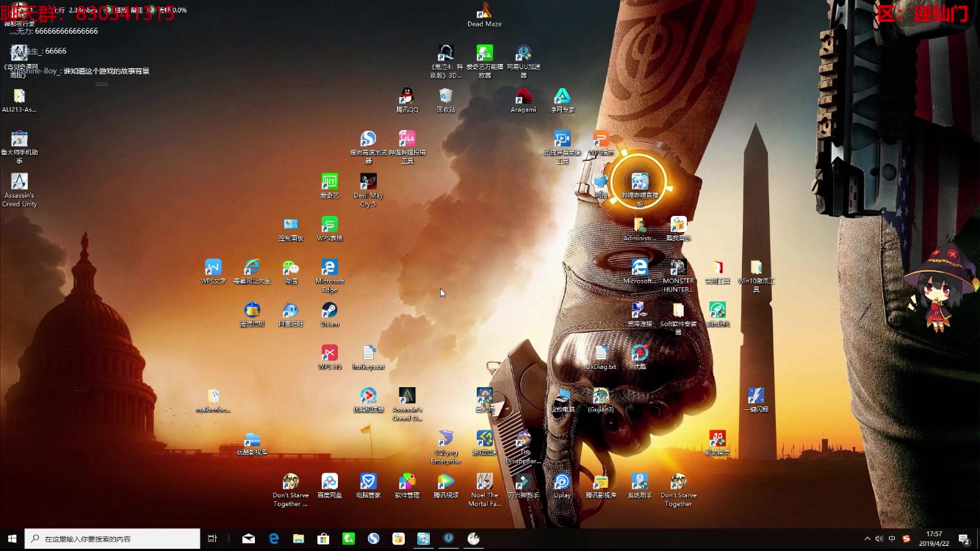The image size is (980, 551).
Task: Select the (Gujian3) game shortcut
Action: coord(601,400)
